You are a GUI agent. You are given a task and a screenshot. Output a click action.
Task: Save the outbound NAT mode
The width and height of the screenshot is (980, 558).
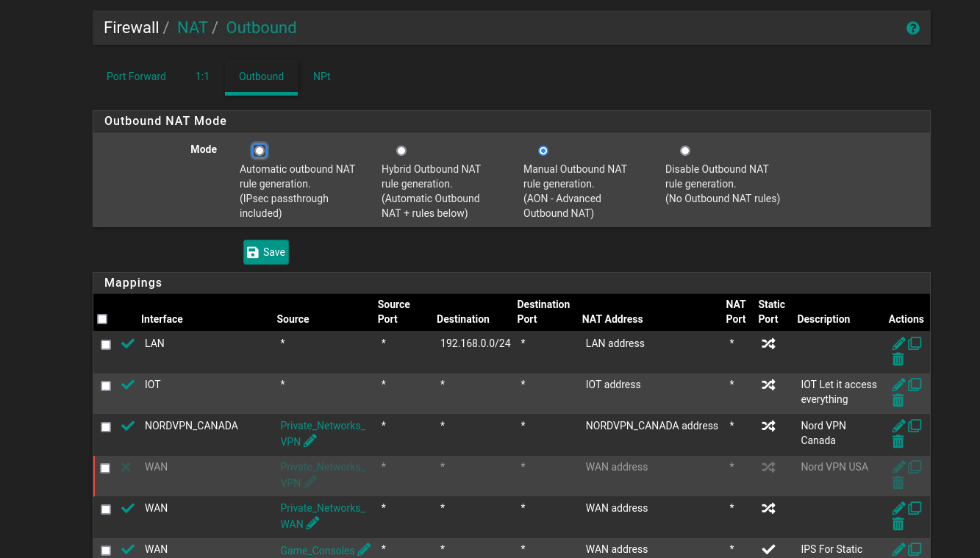[x=266, y=252]
